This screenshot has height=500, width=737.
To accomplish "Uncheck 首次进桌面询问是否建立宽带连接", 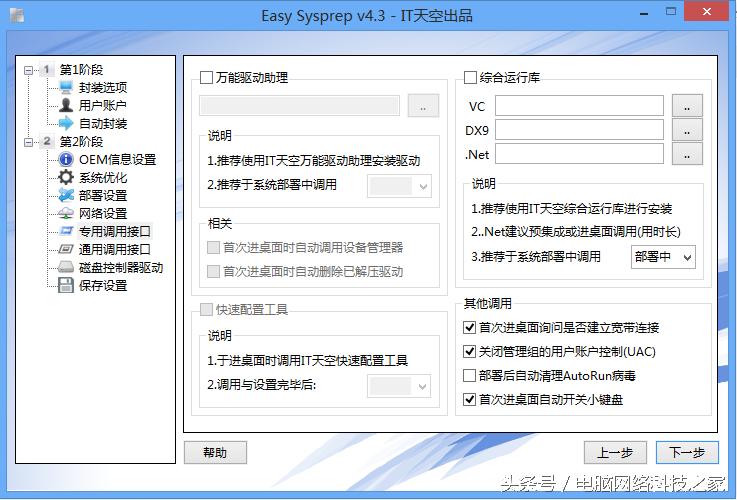I will [470, 328].
